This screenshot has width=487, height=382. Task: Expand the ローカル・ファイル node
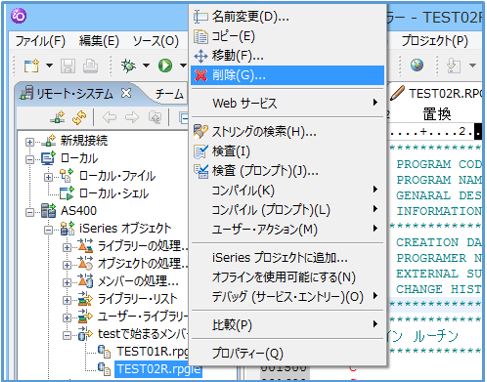48,177
